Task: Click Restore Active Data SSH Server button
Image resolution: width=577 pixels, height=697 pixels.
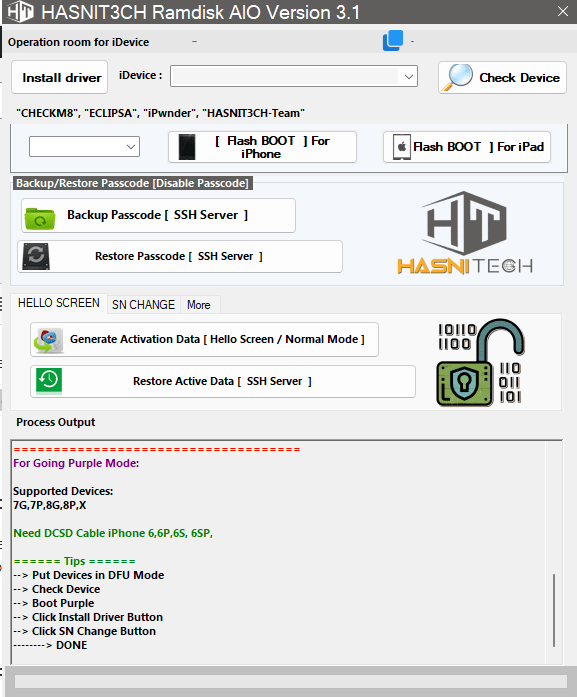Action: (223, 381)
